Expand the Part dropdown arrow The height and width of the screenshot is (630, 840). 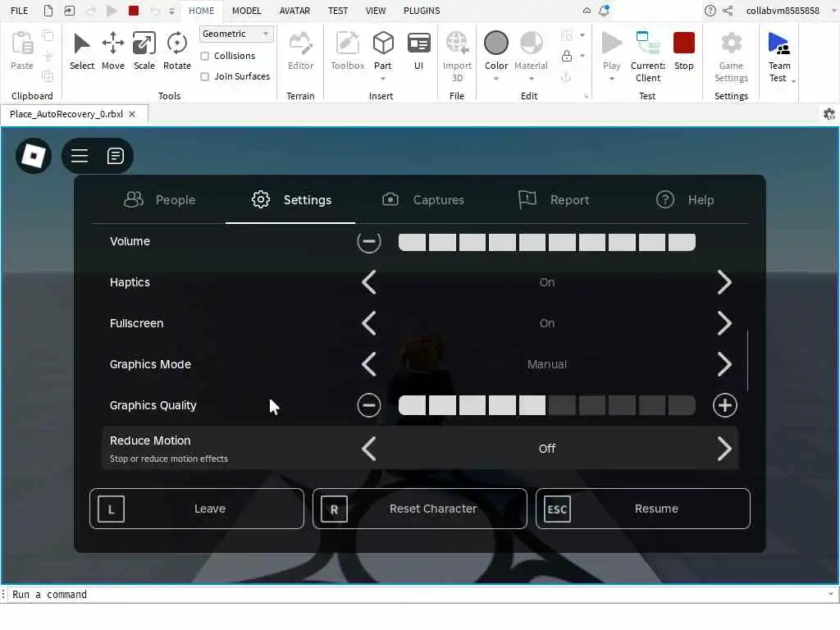tap(383, 80)
